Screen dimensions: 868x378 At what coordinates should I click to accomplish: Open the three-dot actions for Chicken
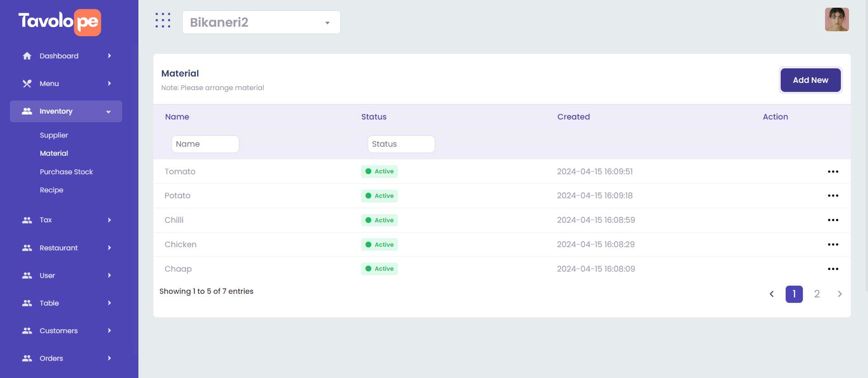click(x=833, y=244)
